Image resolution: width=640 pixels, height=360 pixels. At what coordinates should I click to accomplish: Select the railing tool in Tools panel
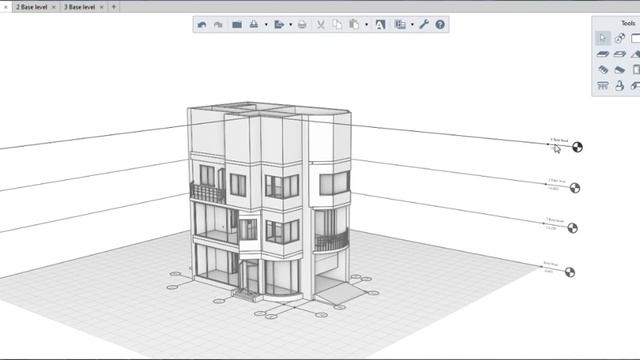(603, 86)
